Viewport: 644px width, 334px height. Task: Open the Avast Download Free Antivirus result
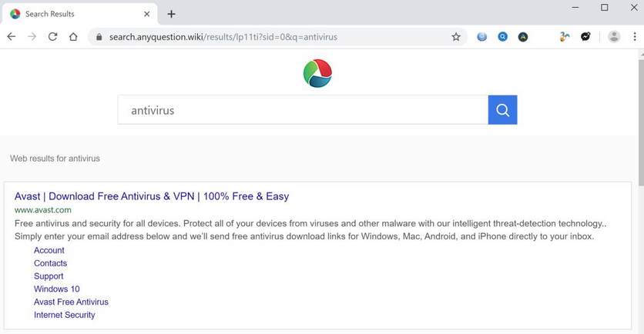click(152, 196)
